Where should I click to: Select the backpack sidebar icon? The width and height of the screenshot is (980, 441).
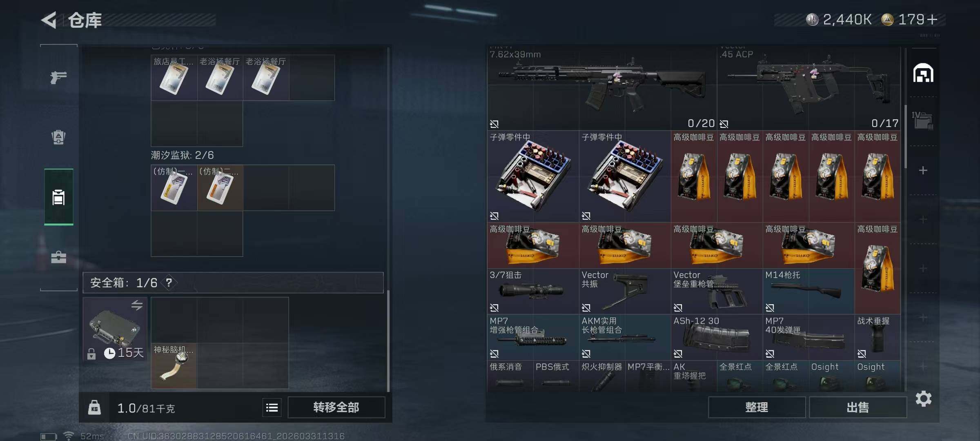(58, 137)
